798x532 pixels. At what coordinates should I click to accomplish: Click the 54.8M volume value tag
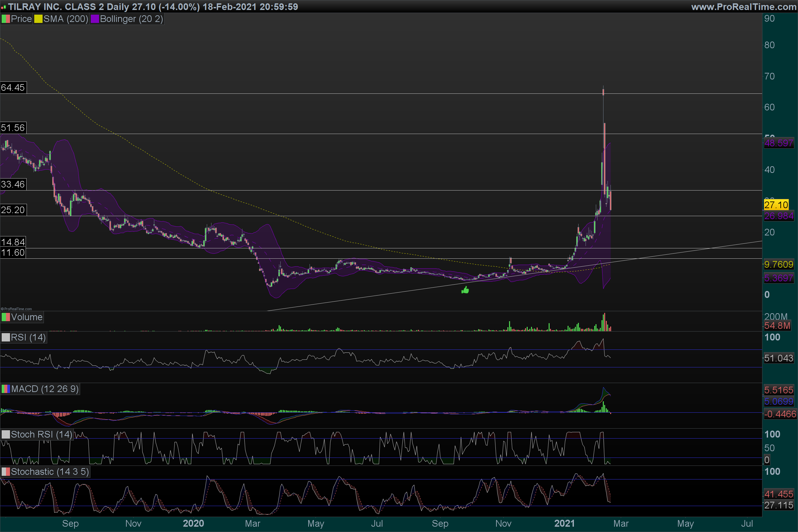[777, 326]
